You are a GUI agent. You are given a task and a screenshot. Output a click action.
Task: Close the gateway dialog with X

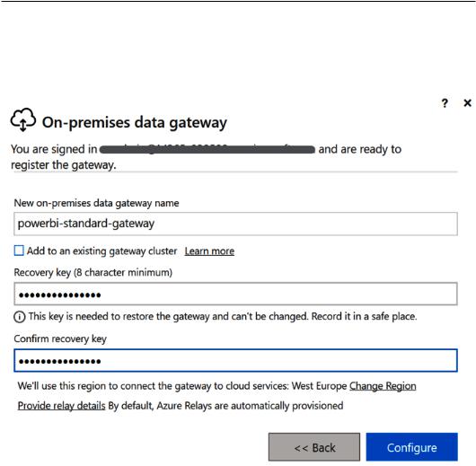pyautogui.click(x=468, y=103)
